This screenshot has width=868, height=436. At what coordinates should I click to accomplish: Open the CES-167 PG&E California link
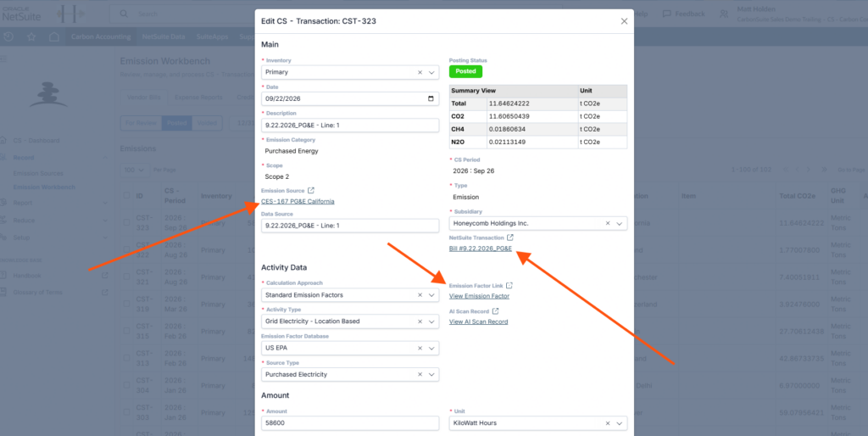point(298,202)
